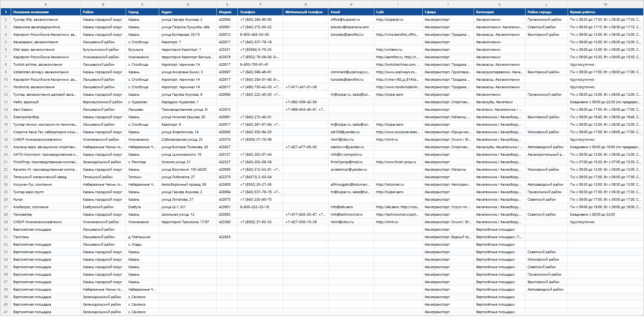Image resolution: width=644 pixels, height=322 pixels.
Task: Select the 'Пристань' name cell
Action: point(46,237)
